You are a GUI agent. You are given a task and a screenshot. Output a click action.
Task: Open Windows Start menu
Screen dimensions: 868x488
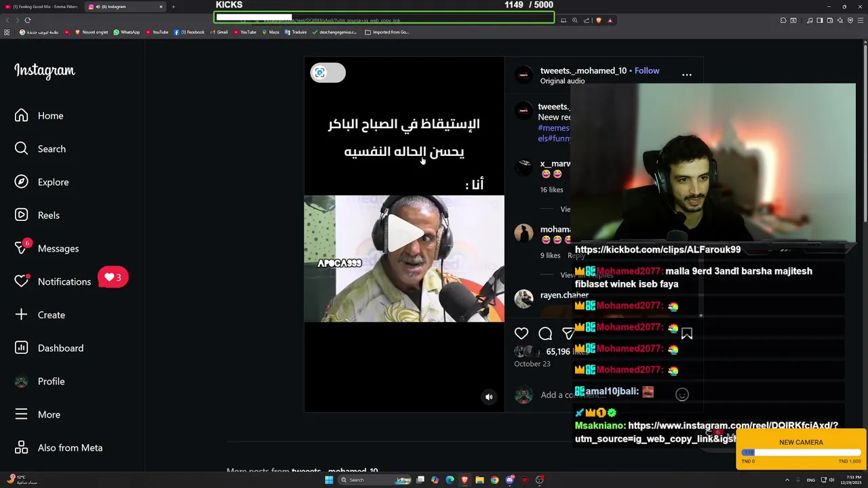point(329,480)
